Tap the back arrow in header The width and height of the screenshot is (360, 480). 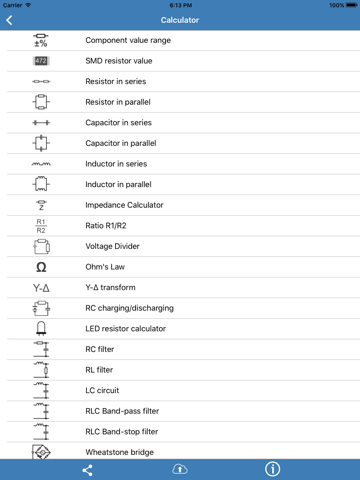(x=9, y=20)
